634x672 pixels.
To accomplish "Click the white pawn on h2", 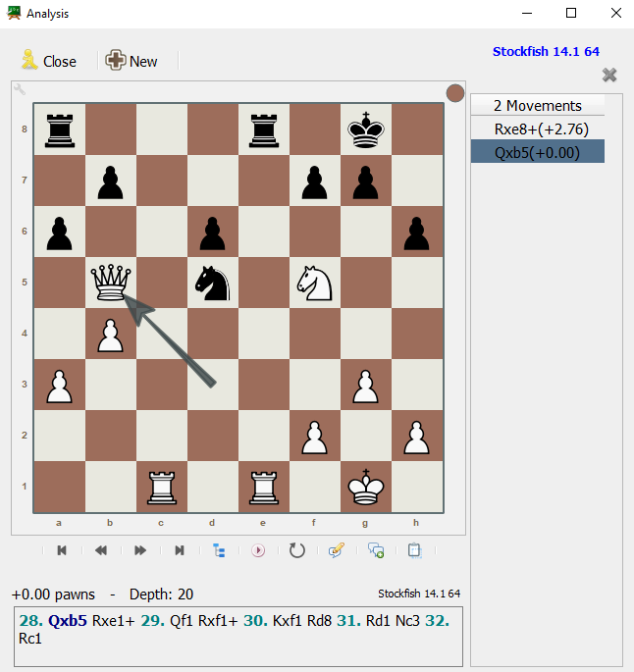I will (417, 438).
